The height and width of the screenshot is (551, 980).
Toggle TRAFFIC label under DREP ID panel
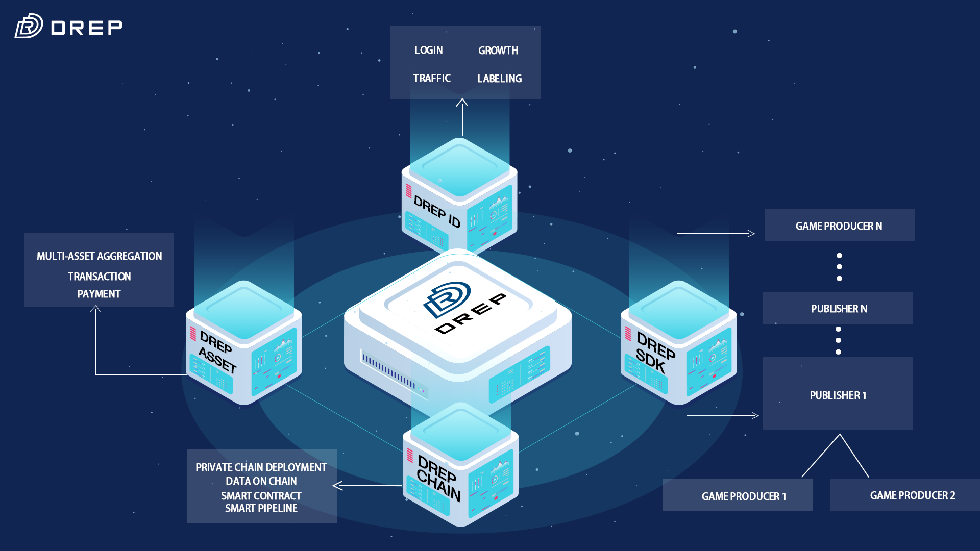click(x=431, y=79)
